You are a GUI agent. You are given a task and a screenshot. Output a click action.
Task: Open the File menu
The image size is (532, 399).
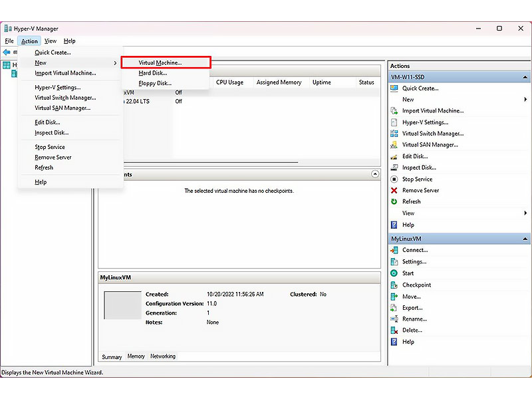tap(9, 41)
